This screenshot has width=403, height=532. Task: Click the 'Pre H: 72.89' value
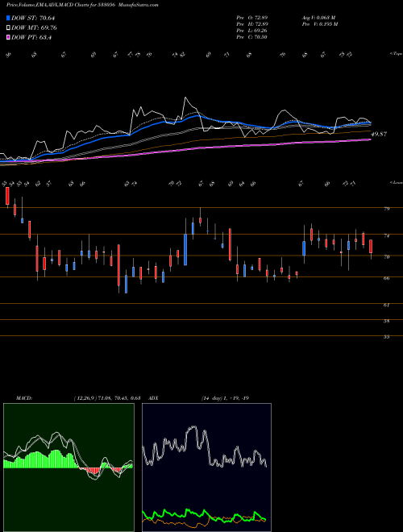pos(252,24)
